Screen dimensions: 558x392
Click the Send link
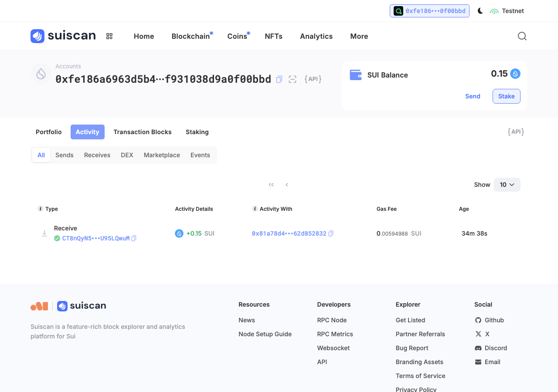tap(473, 96)
